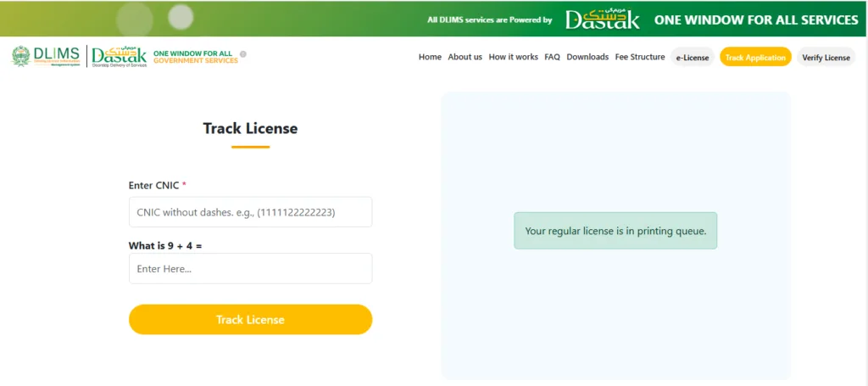Click the 'What is 9 + 4 =' label
Image resolution: width=868 pixels, height=386 pixels.
pos(165,245)
